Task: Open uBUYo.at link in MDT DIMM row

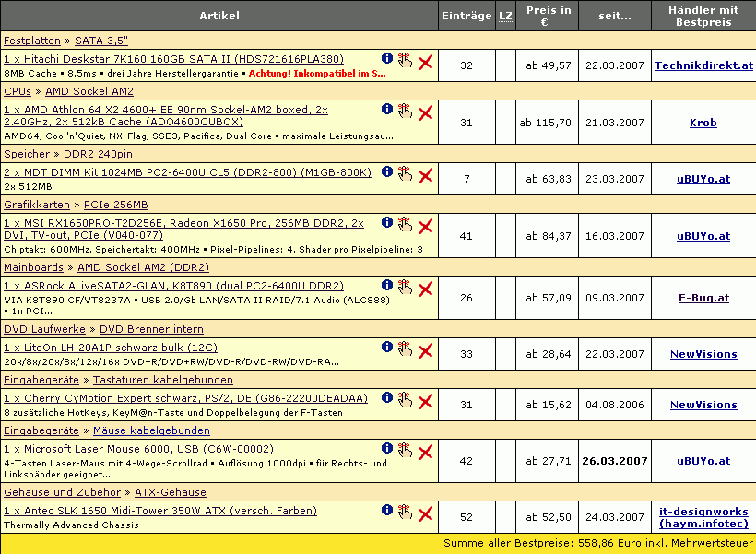Action: pyautogui.click(x=703, y=179)
